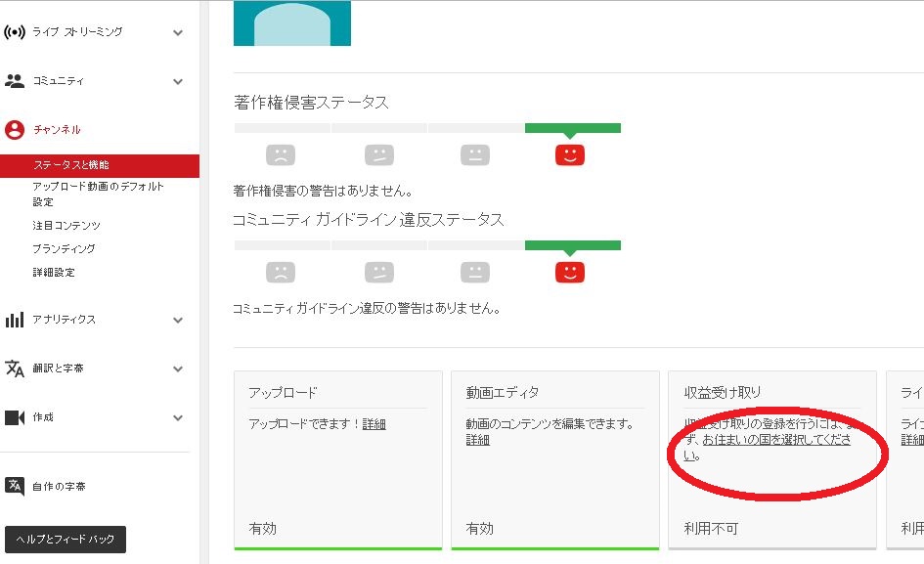
Task: Click the 自作の字幕 caption icon
Action: point(15,486)
